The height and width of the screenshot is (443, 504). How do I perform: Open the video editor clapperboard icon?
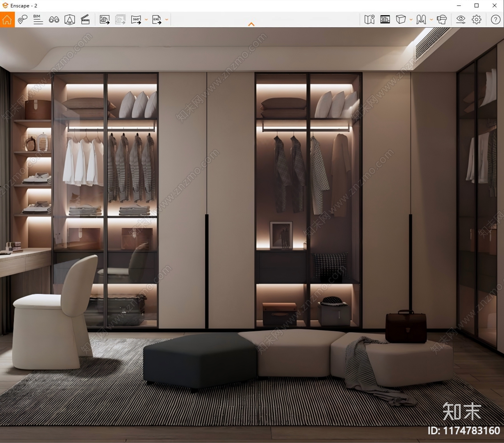point(85,19)
